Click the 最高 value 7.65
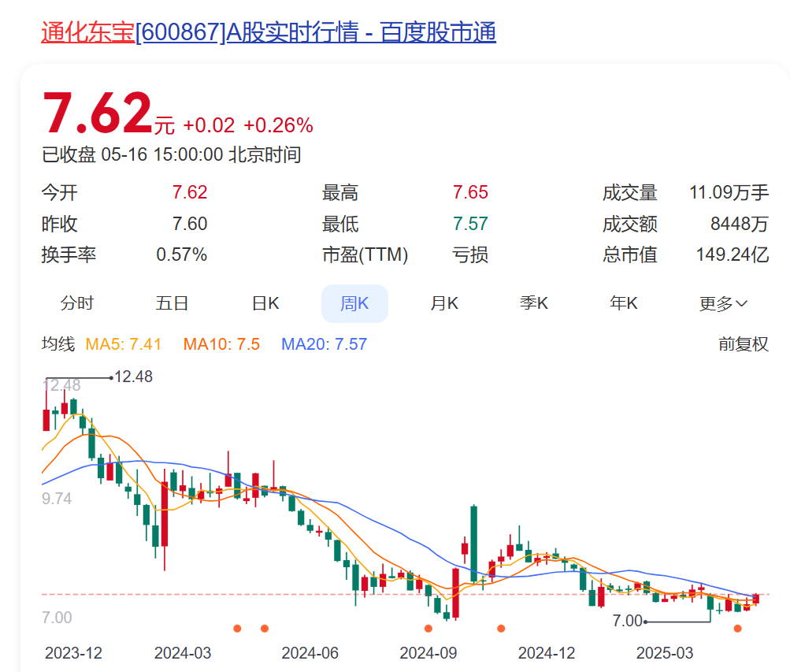Viewport: 790px width, 672px height. coord(470,192)
